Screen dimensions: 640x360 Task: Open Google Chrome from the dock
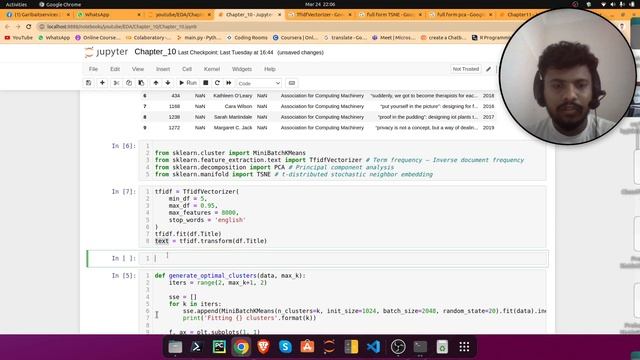click(x=241, y=347)
